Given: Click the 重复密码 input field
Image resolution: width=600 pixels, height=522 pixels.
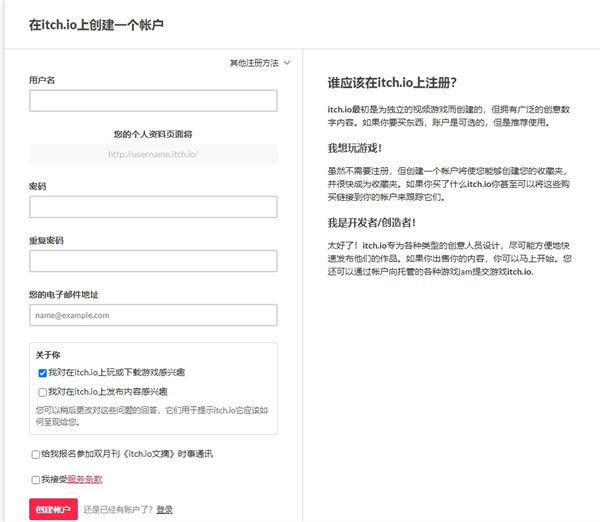Looking at the screenshot, I should 153,261.
